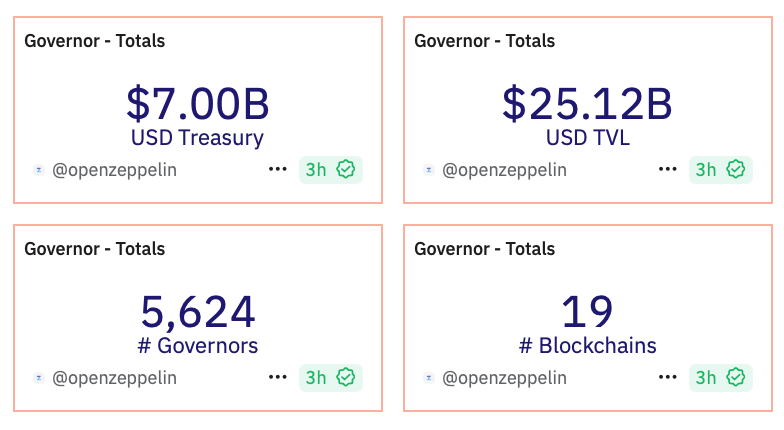Open @openzeppelin link under # Governors
Image resolution: width=784 pixels, height=430 pixels.
click(114, 378)
